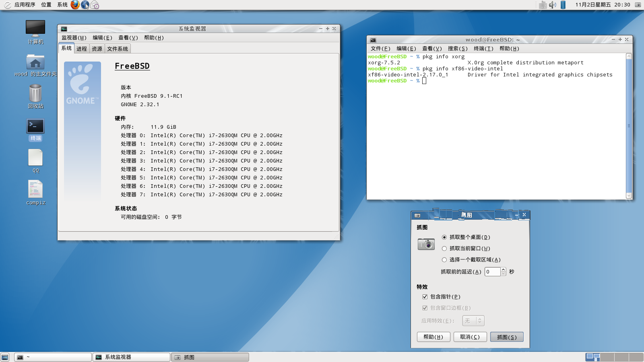
Task: Click the blue battery indicator in tray
Action: pos(563,5)
